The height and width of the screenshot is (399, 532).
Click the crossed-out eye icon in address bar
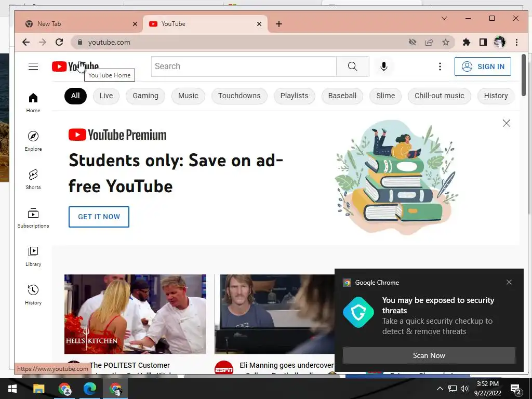tap(412, 42)
